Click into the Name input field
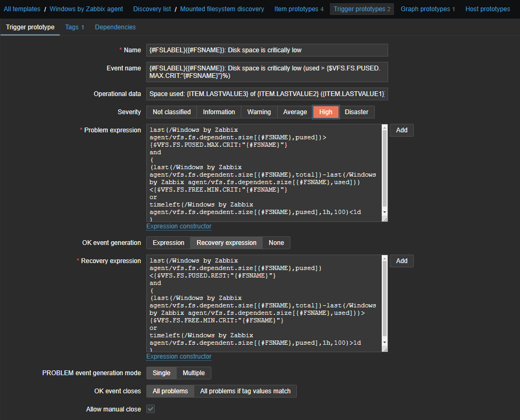 point(267,50)
